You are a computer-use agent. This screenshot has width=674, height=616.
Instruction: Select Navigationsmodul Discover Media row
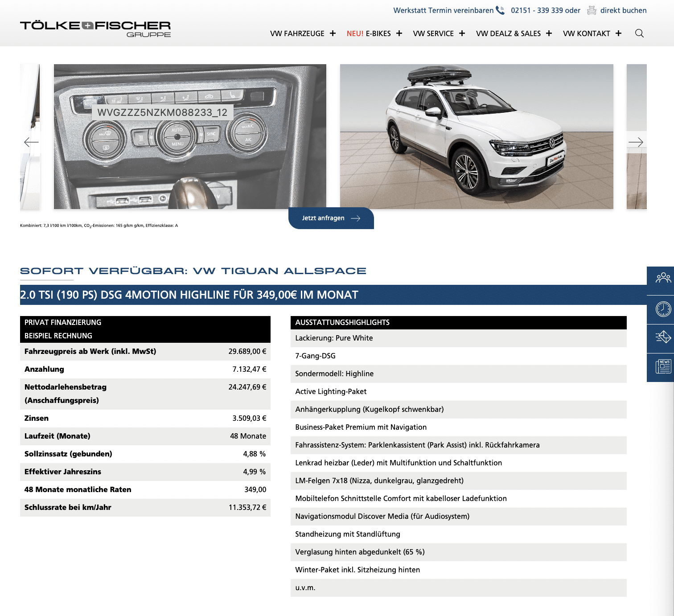[459, 517]
